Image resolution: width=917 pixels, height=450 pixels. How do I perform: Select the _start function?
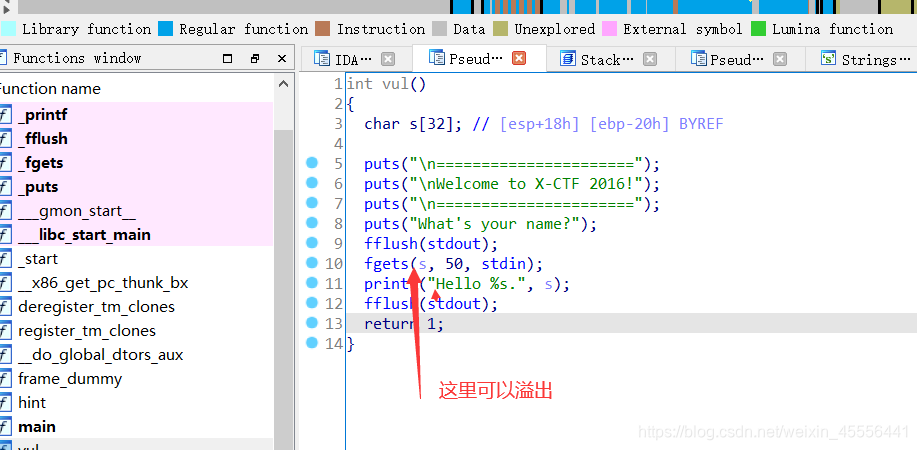[x=136, y=259]
